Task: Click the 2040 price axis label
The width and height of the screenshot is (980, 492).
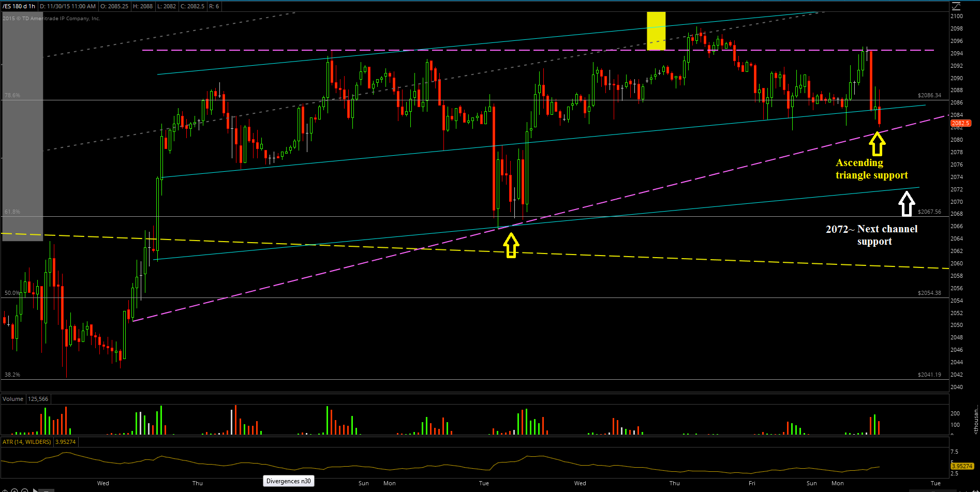Action: point(957,387)
